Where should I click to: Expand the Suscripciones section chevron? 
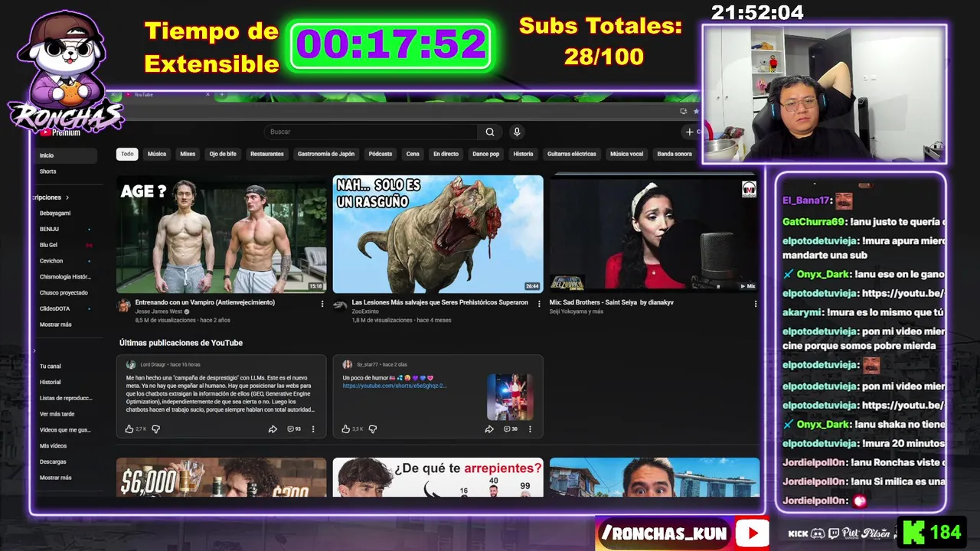coord(67,197)
